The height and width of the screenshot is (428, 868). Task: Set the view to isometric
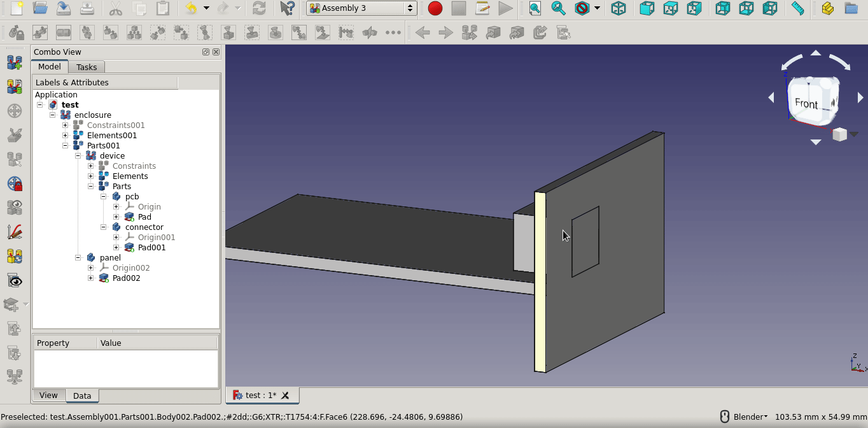pyautogui.click(x=618, y=8)
